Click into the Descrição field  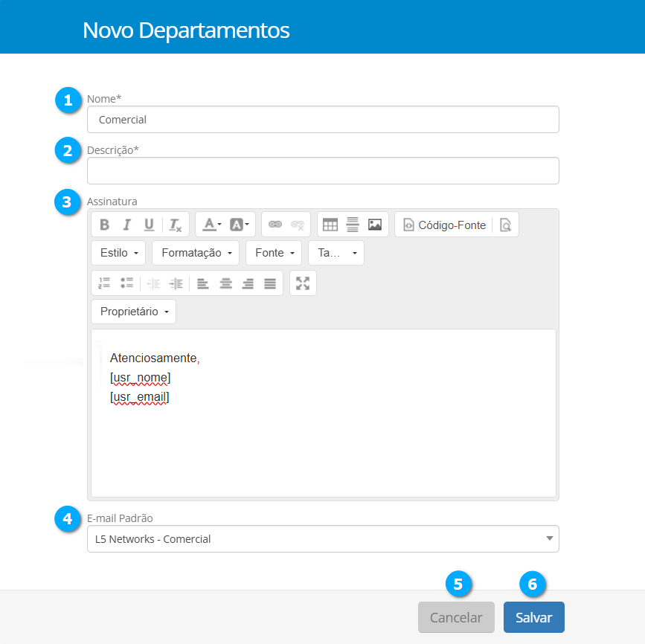(323, 170)
